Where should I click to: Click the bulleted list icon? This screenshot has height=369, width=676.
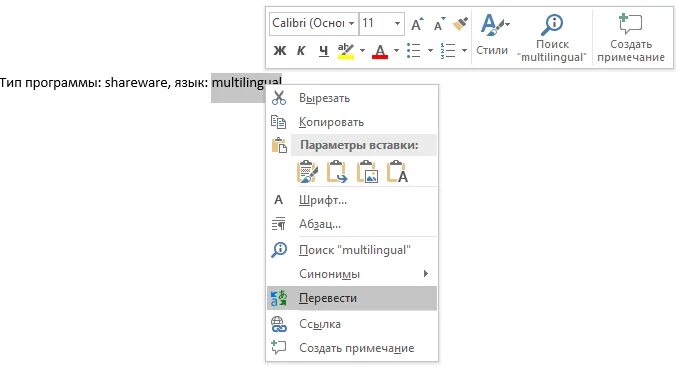(414, 50)
